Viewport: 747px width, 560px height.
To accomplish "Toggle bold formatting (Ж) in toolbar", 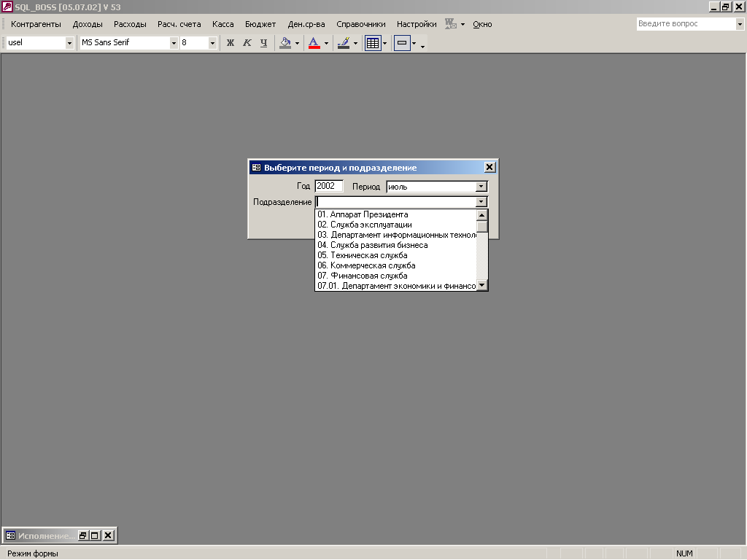I will pos(231,43).
